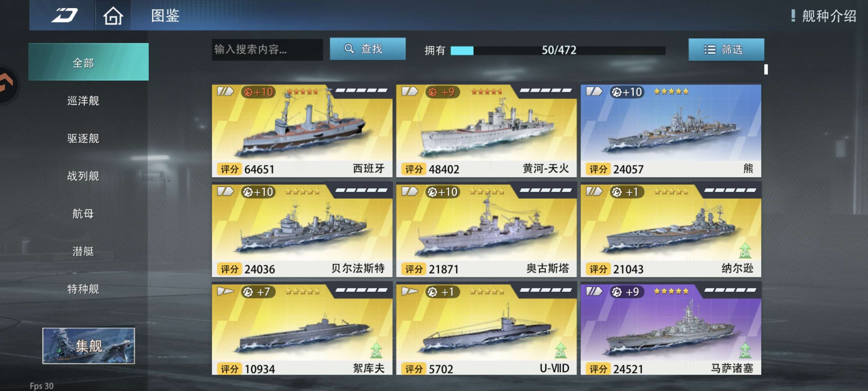Click the +10 enhancement badge on 西班牙 card
Screen dimensions: 868x391
click(258, 92)
